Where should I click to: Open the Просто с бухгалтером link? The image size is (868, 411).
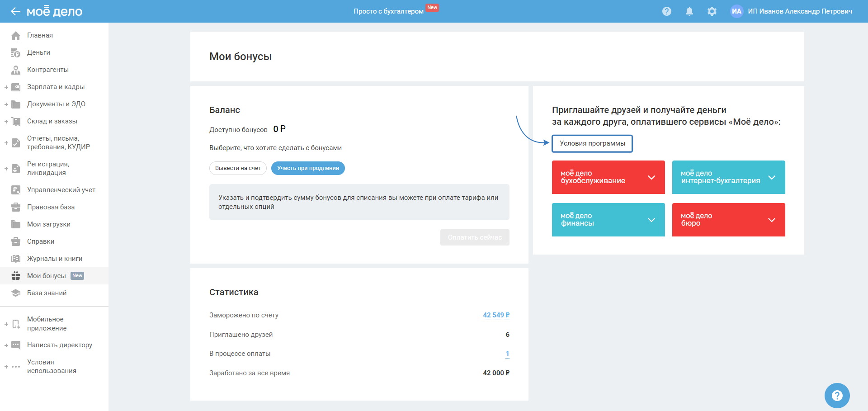click(x=388, y=11)
